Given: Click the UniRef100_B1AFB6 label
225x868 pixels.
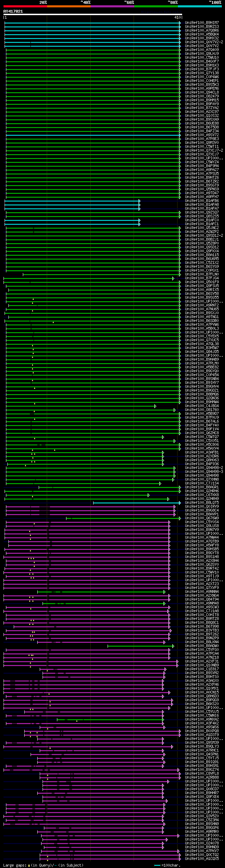Looking at the screenshot, I should coord(202,201).
